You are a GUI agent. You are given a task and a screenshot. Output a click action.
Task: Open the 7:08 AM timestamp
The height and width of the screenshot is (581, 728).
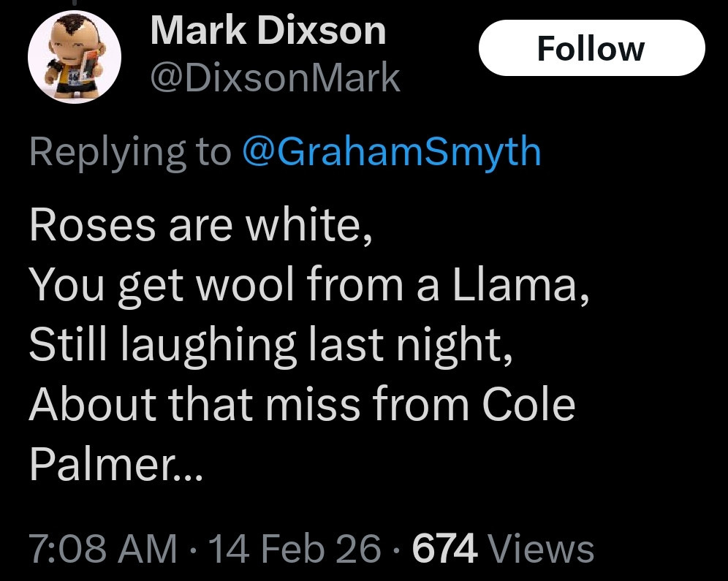pos(102,548)
